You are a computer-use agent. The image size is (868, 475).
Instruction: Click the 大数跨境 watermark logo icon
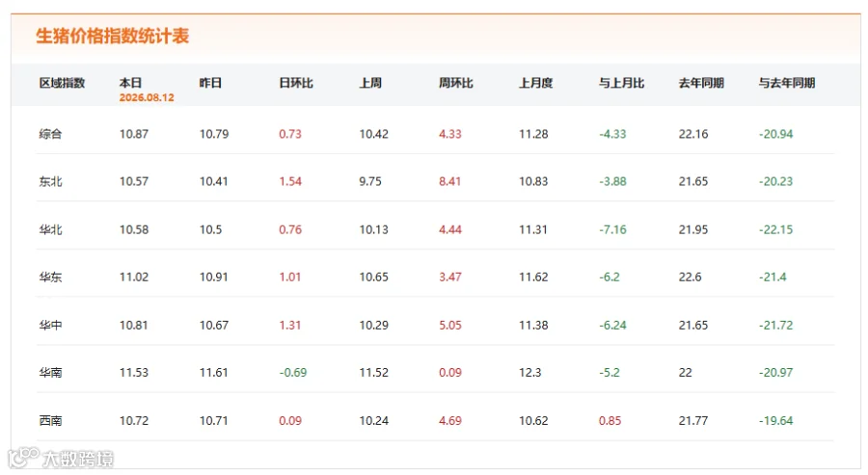coord(23,458)
